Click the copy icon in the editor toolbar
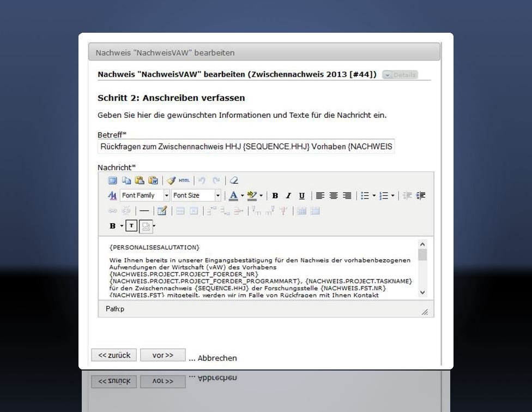This screenshot has width=532, height=412. pyautogui.click(x=126, y=181)
